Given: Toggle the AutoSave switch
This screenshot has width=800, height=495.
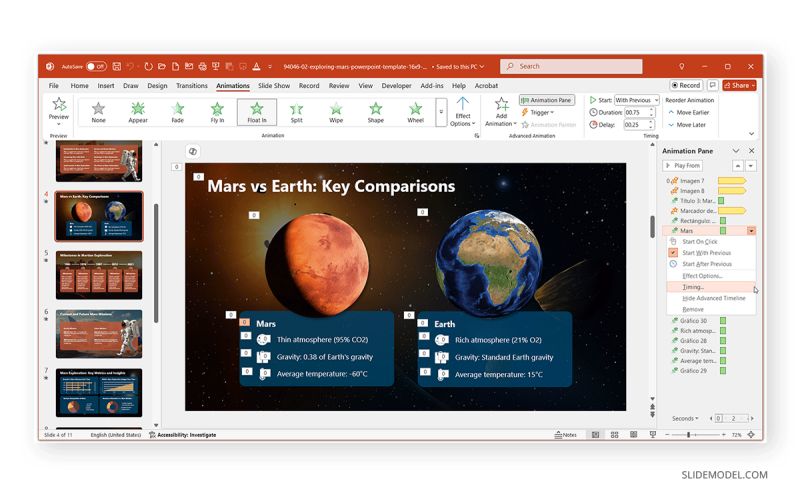Looking at the screenshot, I should pyautogui.click(x=95, y=66).
